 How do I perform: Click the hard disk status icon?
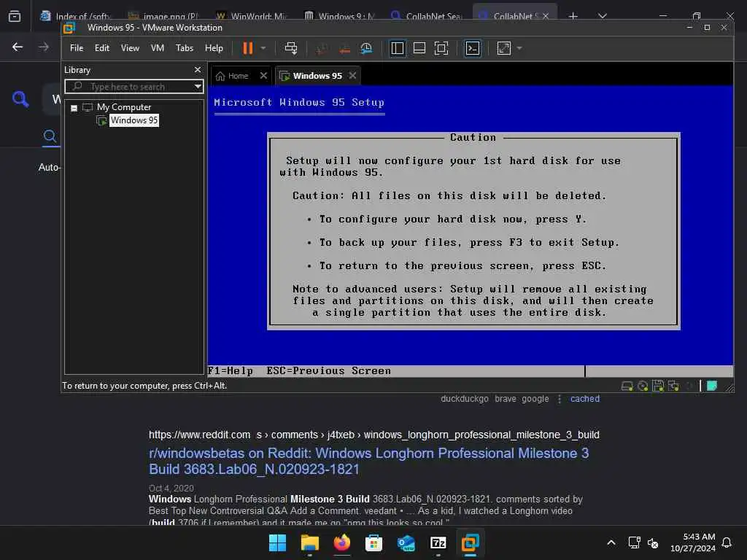(x=627, y=386)
